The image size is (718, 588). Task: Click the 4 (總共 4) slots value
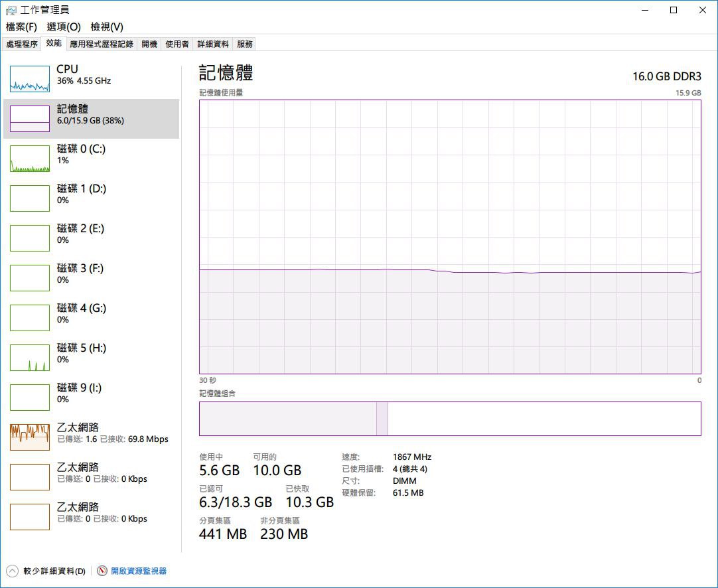point(410,469)
